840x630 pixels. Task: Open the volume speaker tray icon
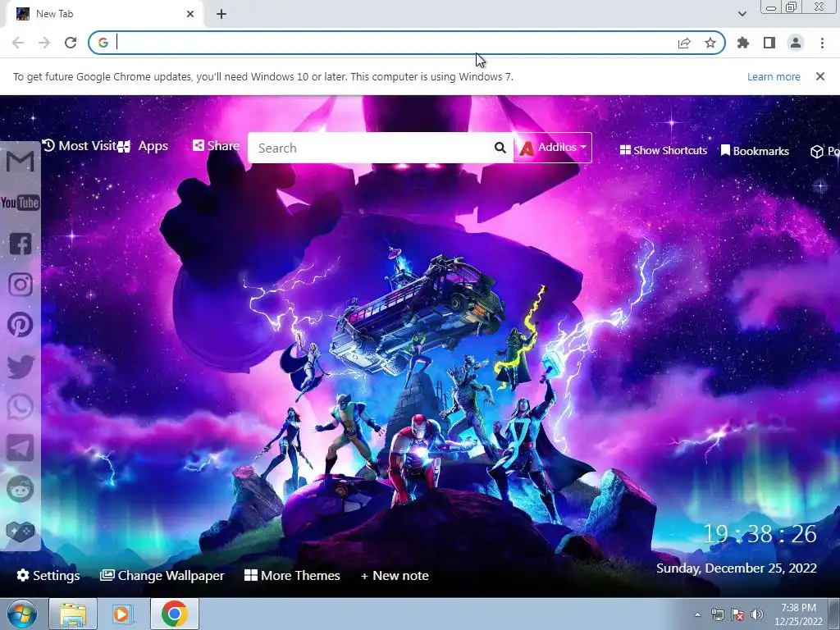point(757,614)
